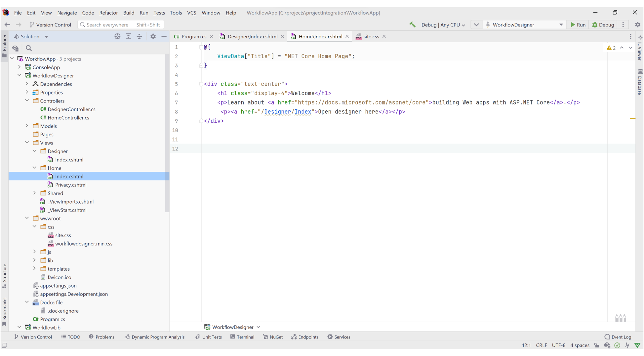Expand the ConsoleApp project node
Viewport: 644px width, 356px height.
(20, 67)
